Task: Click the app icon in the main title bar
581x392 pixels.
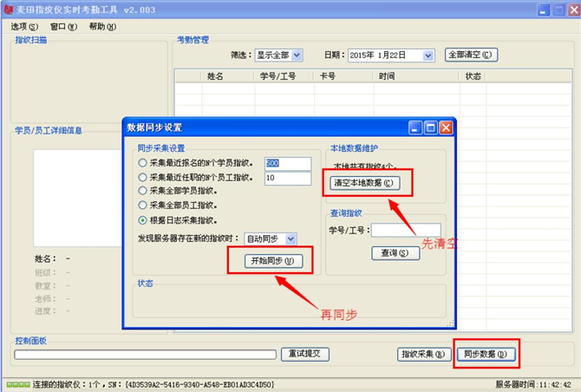Action: click(8, 10)
